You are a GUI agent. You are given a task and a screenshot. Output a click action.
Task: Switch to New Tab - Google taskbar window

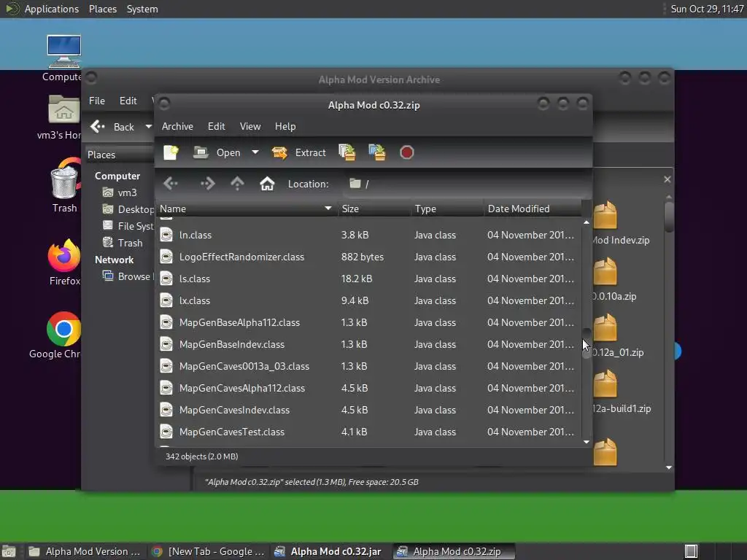[208, 551]
